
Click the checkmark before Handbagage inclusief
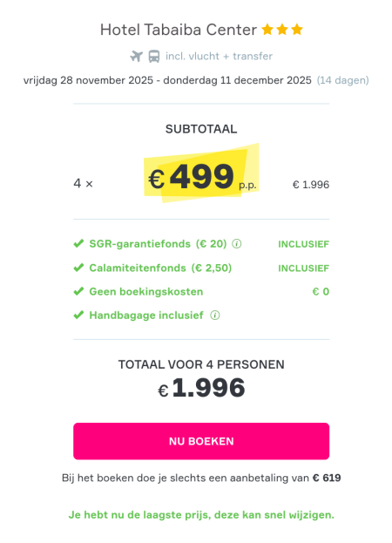[78, 316]
